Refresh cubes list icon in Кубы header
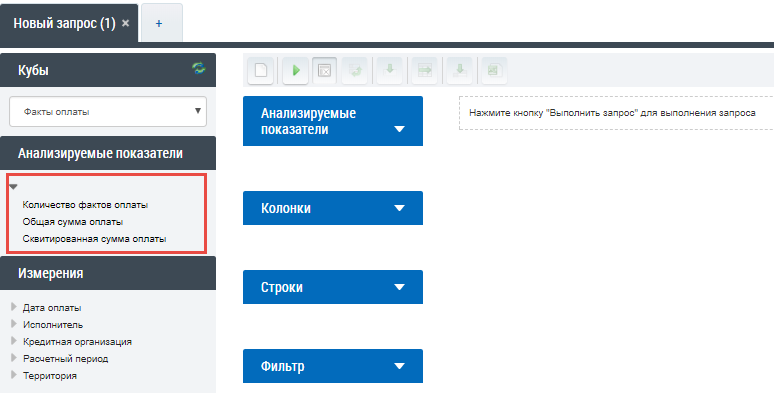Image resolution: width=774 pixels, height=403 pixels. click(199, 68)
